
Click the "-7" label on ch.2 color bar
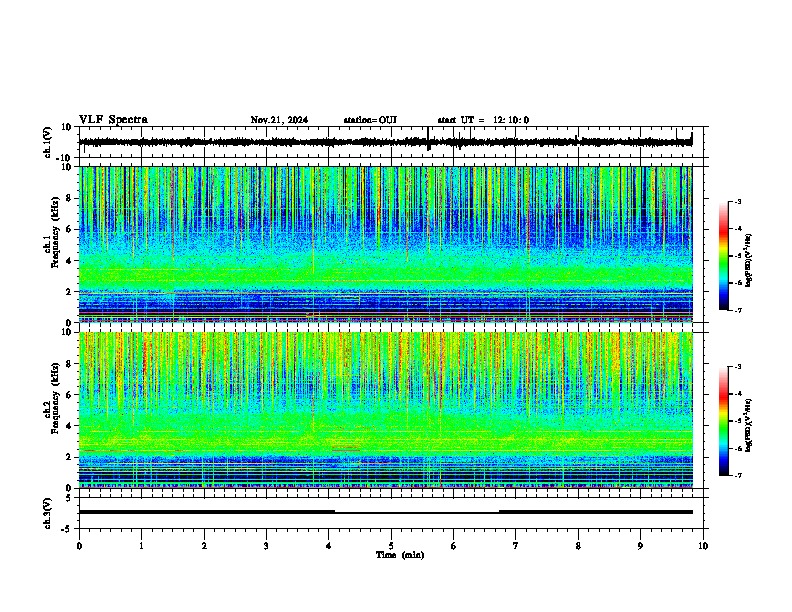pyautogui.click(x=737, y=475)
